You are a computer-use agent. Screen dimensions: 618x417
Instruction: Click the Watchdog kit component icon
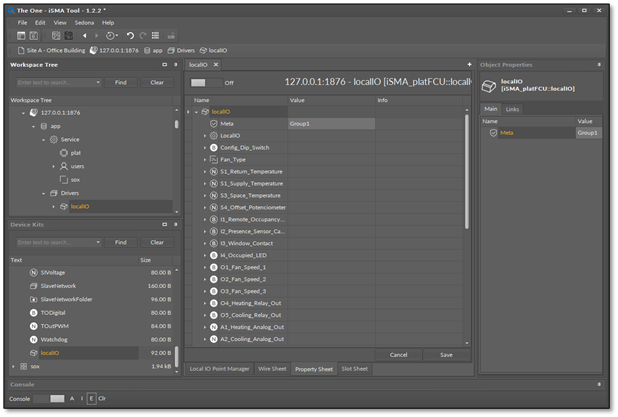pyautogui.click(x=33, y=339)
